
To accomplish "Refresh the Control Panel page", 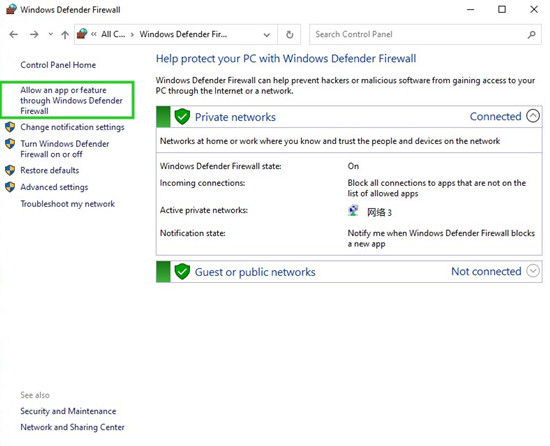I will tap(289, 34).
